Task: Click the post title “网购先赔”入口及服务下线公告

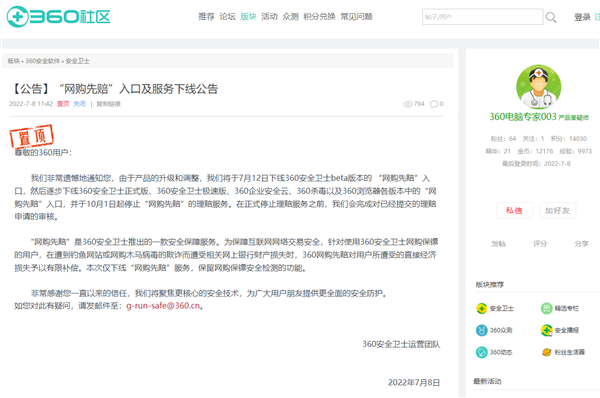Action: click(x=139, y=89)
